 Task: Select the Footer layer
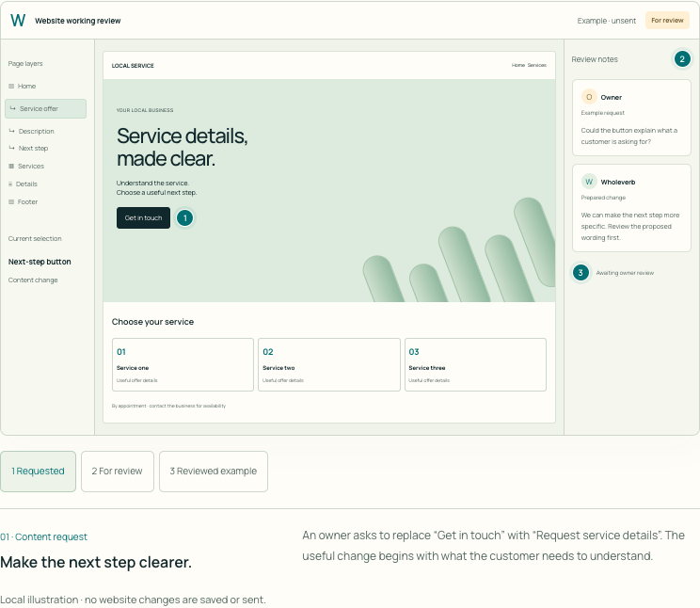pos(24,202)
